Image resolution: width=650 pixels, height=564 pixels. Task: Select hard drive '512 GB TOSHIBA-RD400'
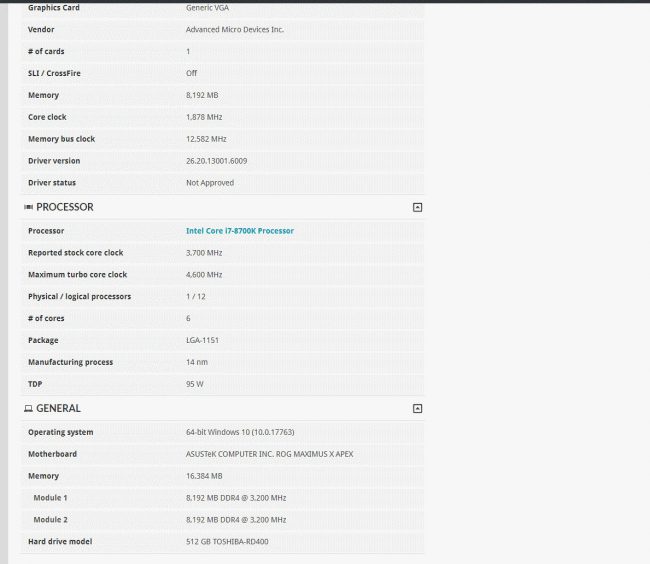point(227,542)
